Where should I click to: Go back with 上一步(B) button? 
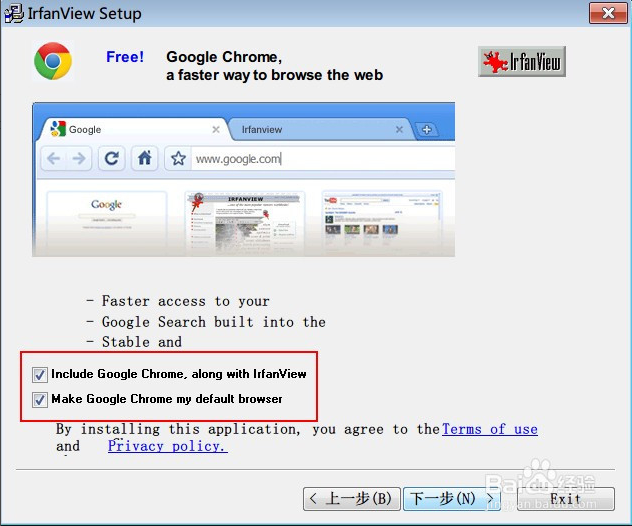coord(351,499)
